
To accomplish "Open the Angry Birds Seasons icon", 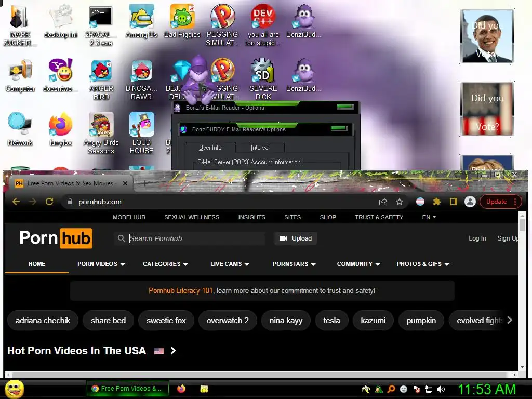I will (x=101, y=133).
